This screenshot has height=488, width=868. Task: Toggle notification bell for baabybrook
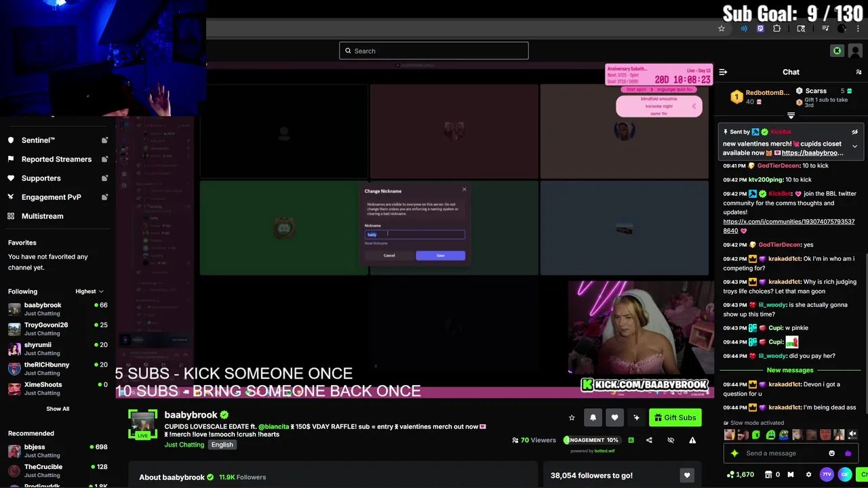pyautogui.click(x=593, y=418)
